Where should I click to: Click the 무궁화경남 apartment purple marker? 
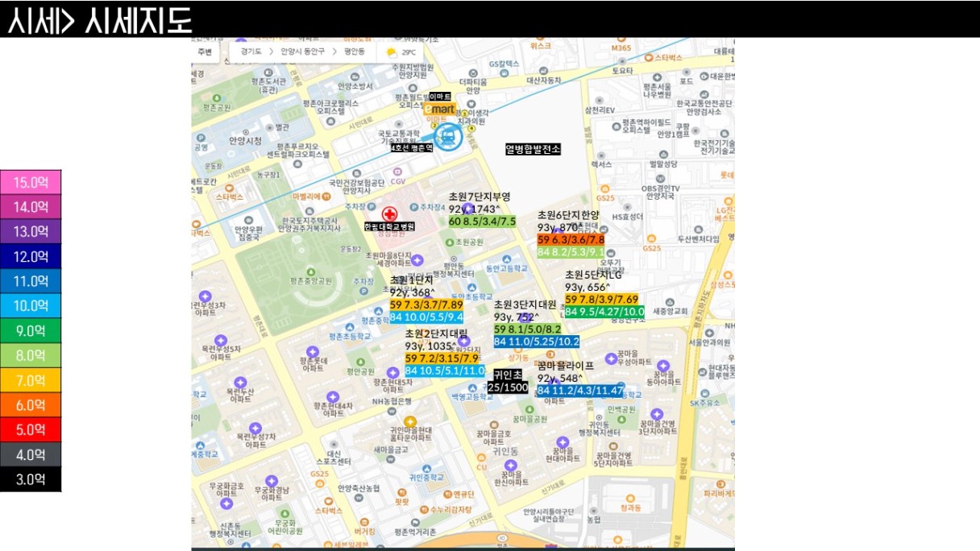273,481
